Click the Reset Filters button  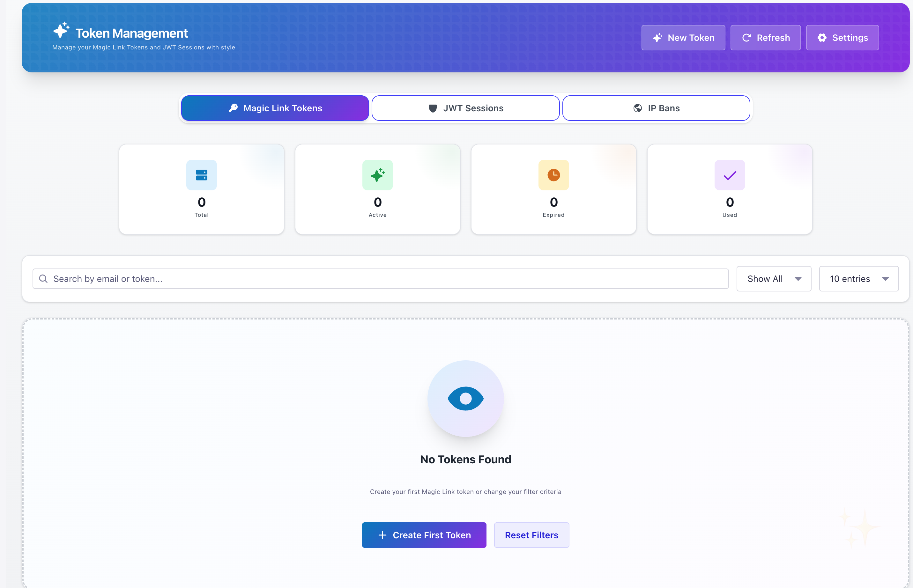pos(531,535)
